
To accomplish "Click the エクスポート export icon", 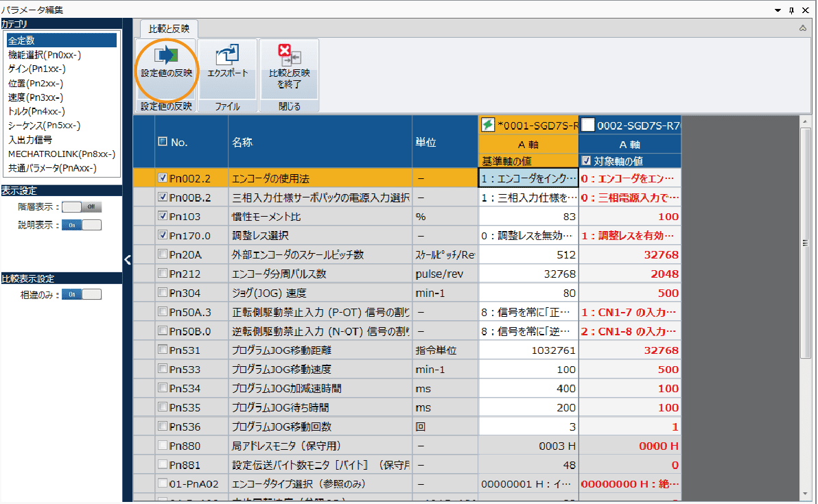I will coord(227,56).
